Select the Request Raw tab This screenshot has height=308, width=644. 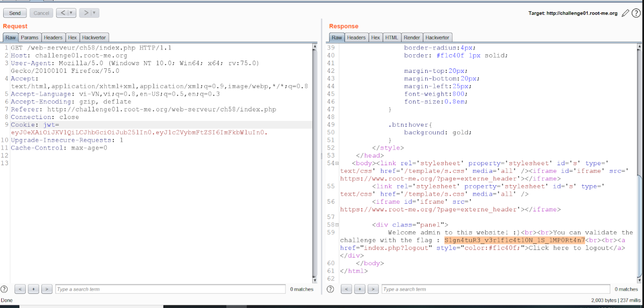click(x=11, y=38)
